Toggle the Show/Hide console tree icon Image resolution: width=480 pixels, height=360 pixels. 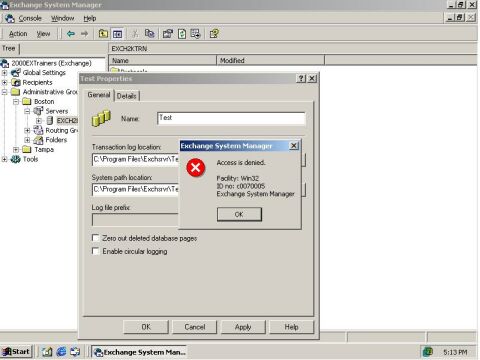click(117, 34)
